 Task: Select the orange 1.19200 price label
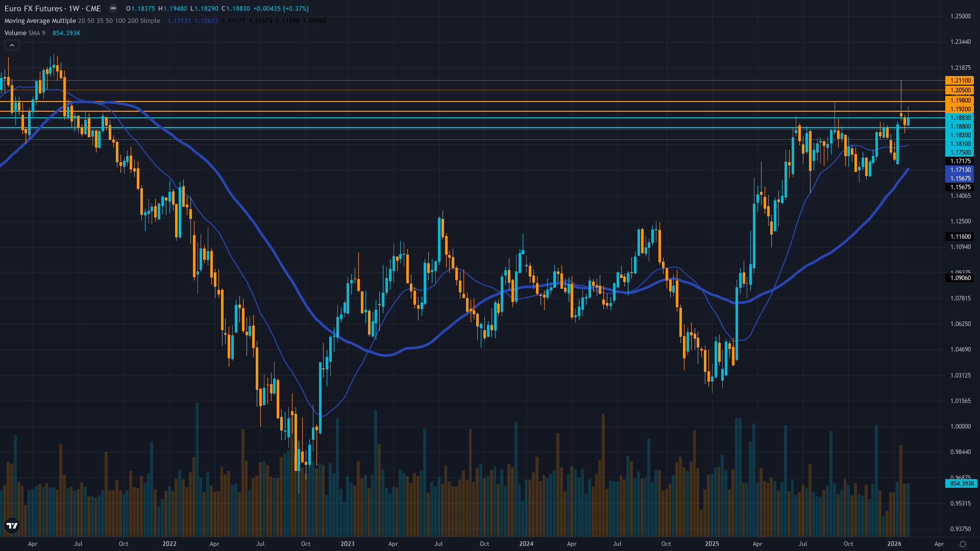coord(960,109)
